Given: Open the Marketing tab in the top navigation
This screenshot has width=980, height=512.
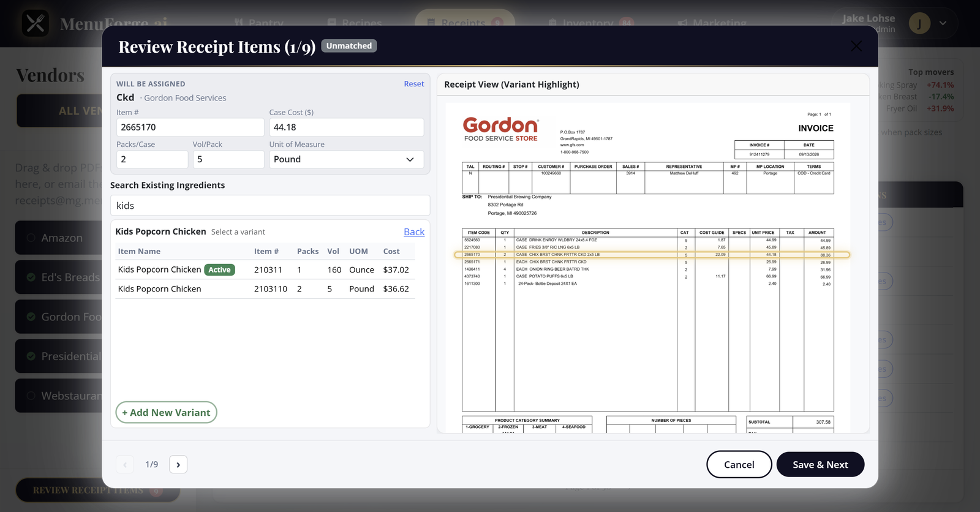Looking at the screenshot, I should (x=712, y=23).
